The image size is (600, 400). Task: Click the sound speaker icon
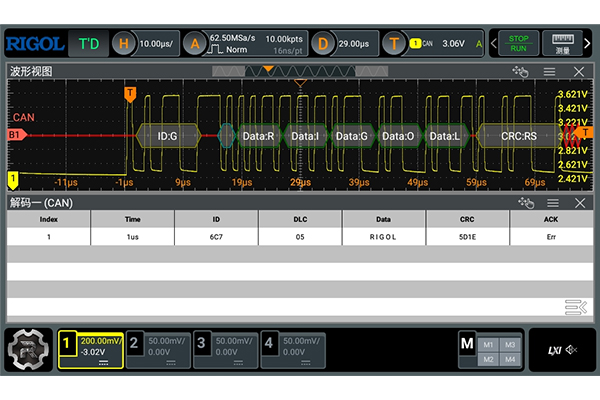click(571, 349)
